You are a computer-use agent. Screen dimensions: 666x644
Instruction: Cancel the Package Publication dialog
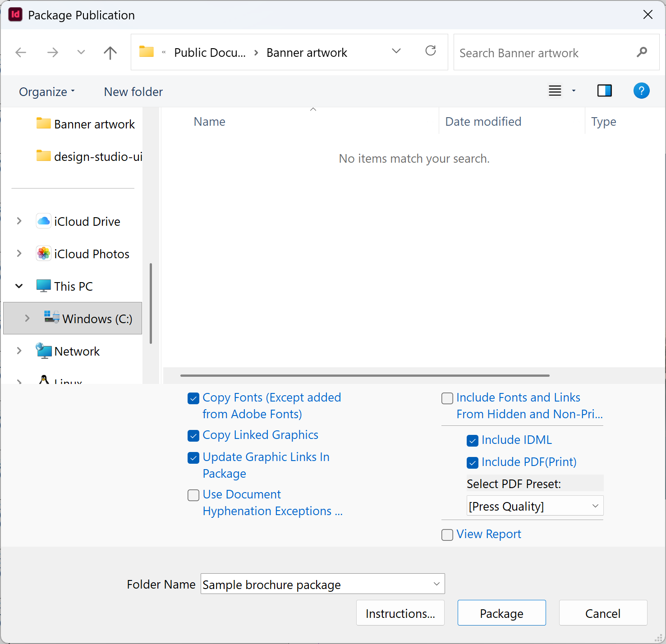[x=603, y=613]
